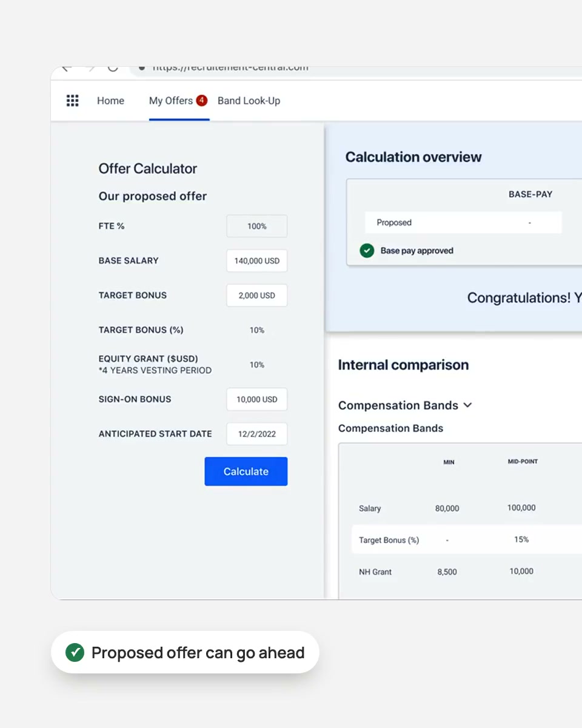Viewport: 582px width, 728px height.
Task: Click the FTE % field showing 100%
Action: (257, 226)
